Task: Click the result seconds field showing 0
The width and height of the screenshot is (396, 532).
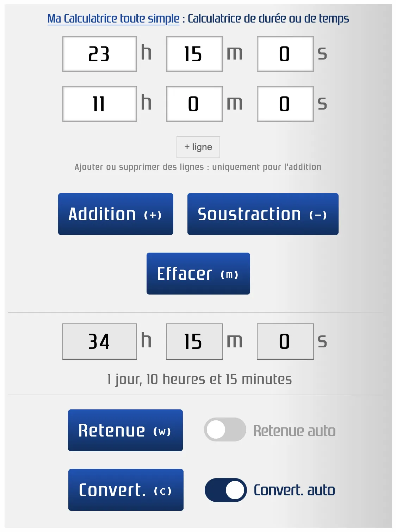Action: point(285,341)
